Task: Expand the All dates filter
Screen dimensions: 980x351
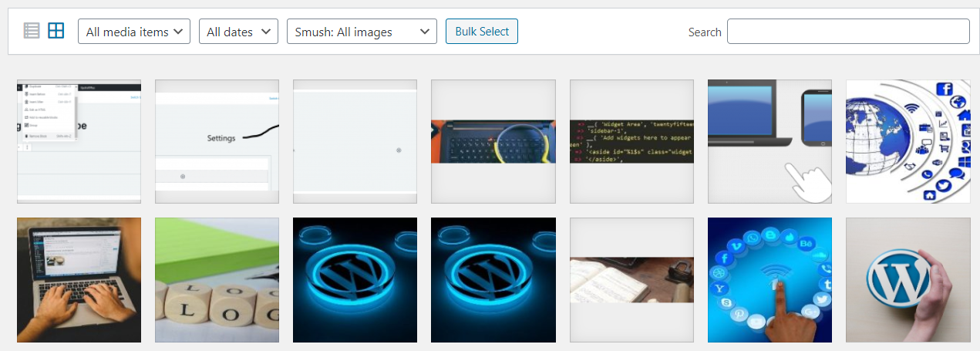Action: [x=238, y=32]
